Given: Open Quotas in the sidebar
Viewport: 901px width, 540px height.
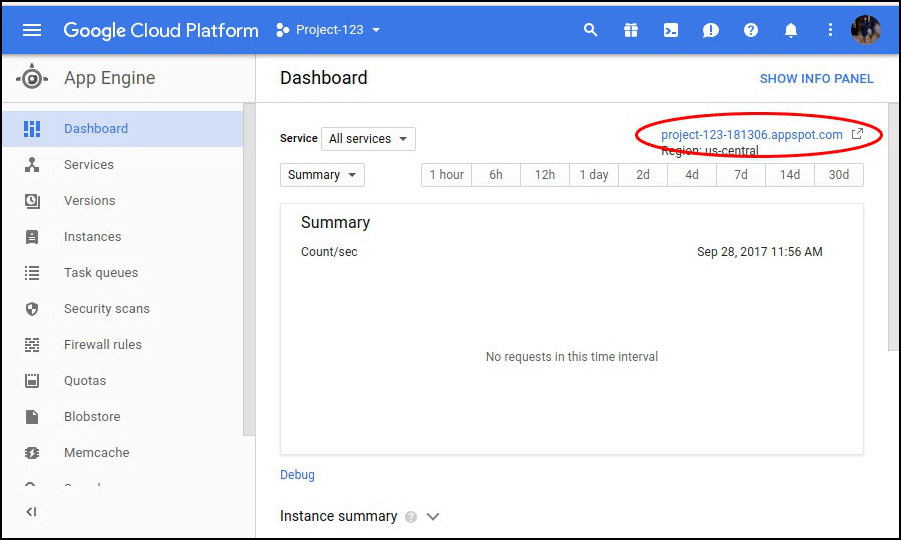Looking at the screenshot, I should [122, 381].
